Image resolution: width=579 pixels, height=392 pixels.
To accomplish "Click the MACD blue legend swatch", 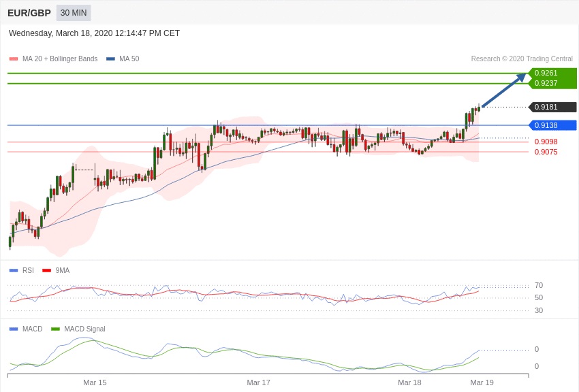I will [x=14, y=329].
